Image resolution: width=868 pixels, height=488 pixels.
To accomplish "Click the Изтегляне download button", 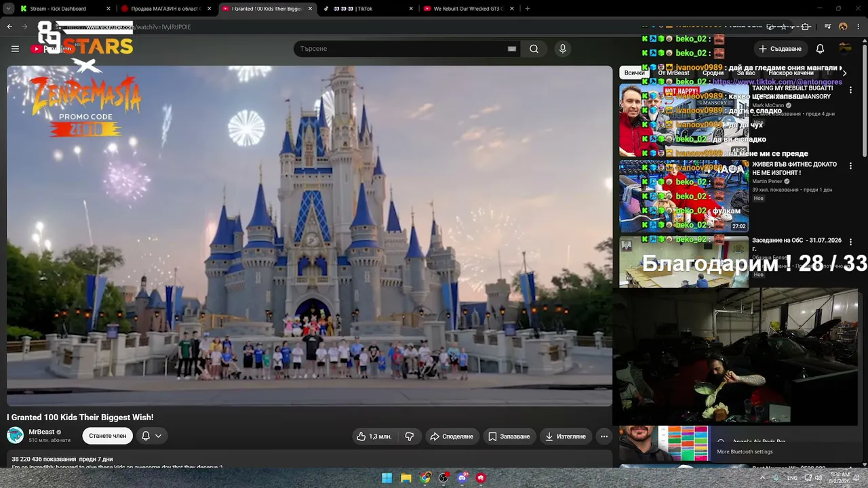I will 566,436.
